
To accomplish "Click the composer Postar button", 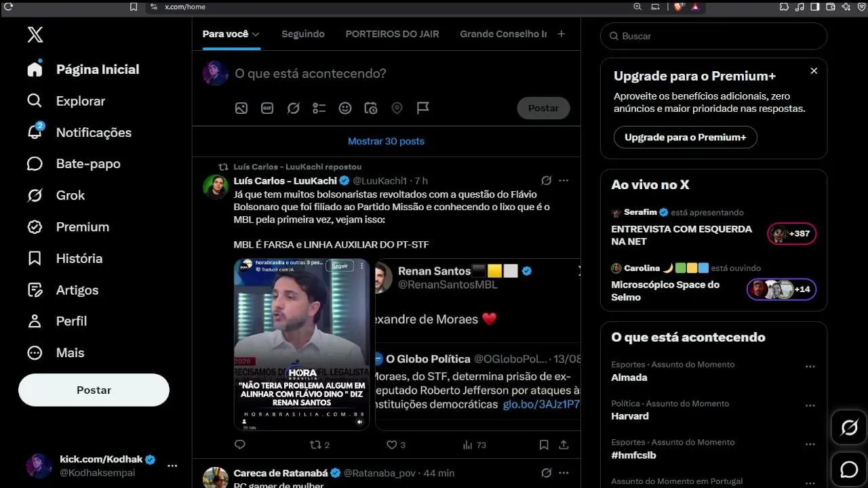I will click(x=543, y=108).
